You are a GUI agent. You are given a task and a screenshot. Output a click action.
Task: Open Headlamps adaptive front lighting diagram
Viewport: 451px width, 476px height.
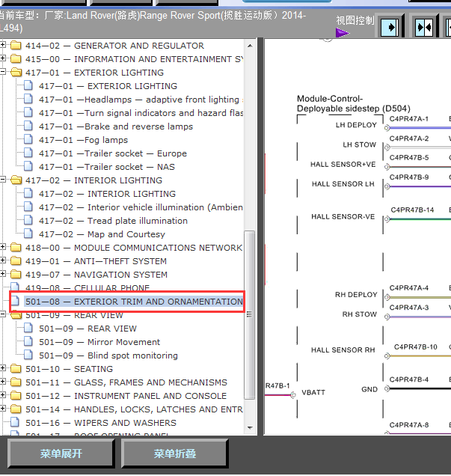coord(141,100)
